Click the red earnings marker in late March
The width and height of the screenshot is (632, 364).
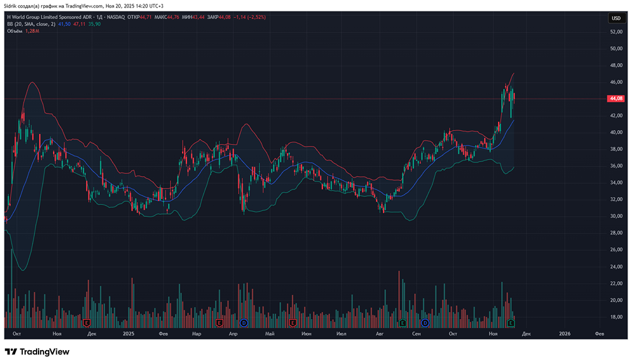coord(219,322)
